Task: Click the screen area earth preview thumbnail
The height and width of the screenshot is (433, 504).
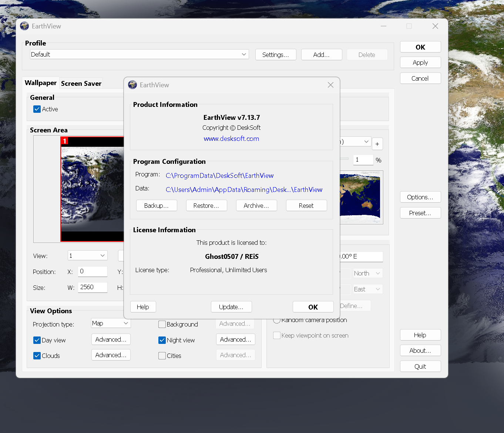Action: pyautogui.click(x=92, y=189)
